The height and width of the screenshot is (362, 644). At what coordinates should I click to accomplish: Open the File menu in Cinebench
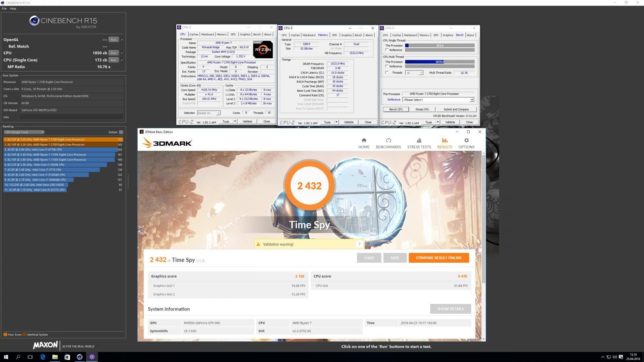tap(4, 8)
